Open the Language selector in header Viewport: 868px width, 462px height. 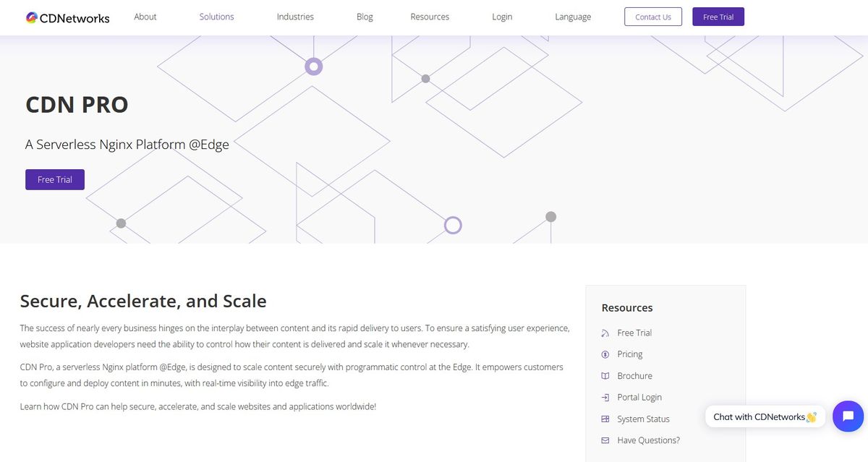pos(573,17)
